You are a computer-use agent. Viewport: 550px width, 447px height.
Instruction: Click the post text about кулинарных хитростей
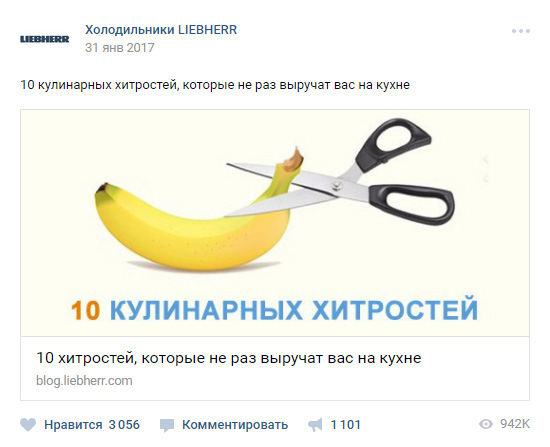[215, 85]
